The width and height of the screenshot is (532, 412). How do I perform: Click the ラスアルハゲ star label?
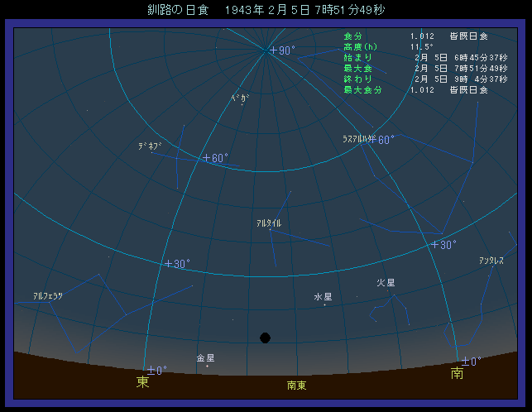(359, 139)
